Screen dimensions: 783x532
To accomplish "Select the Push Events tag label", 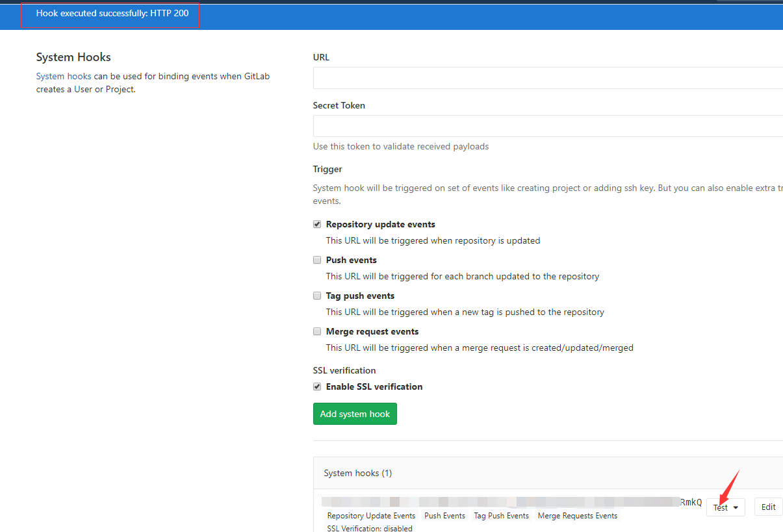I will (x=444, y=515).
